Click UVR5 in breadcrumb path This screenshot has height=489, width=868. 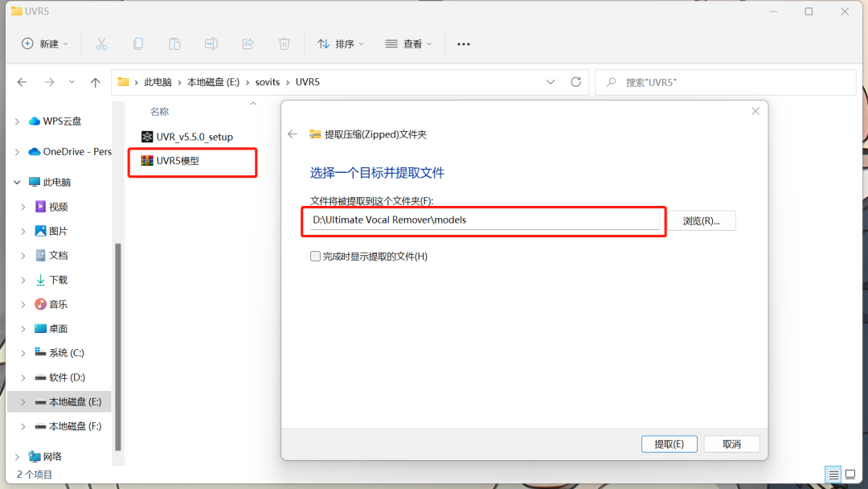(x=307, y=82)
